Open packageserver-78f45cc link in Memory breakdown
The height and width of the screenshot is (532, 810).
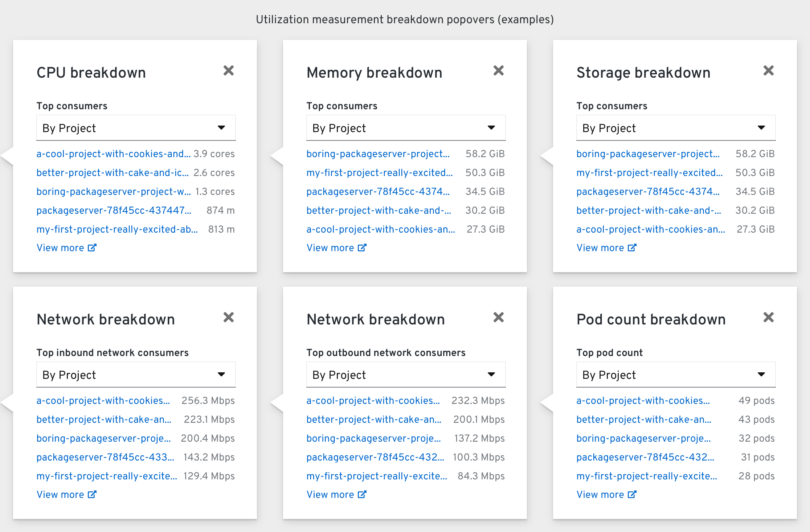[378, 192]
